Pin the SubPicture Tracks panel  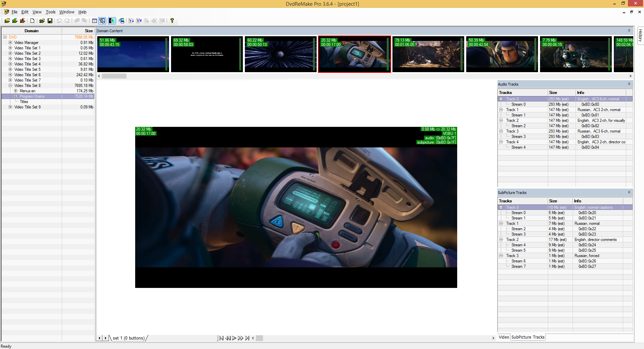[x=629, y=192]
